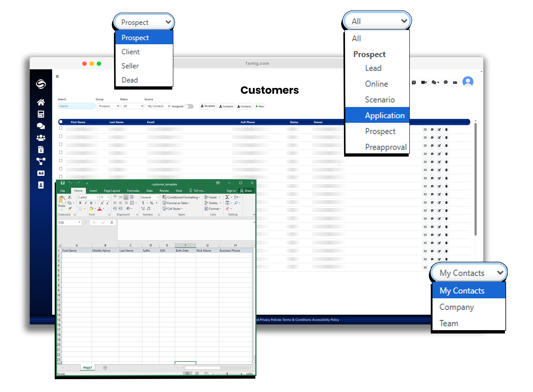Adjust the Excel zoom slider
The image size is (533, 392).
point(227,374)
